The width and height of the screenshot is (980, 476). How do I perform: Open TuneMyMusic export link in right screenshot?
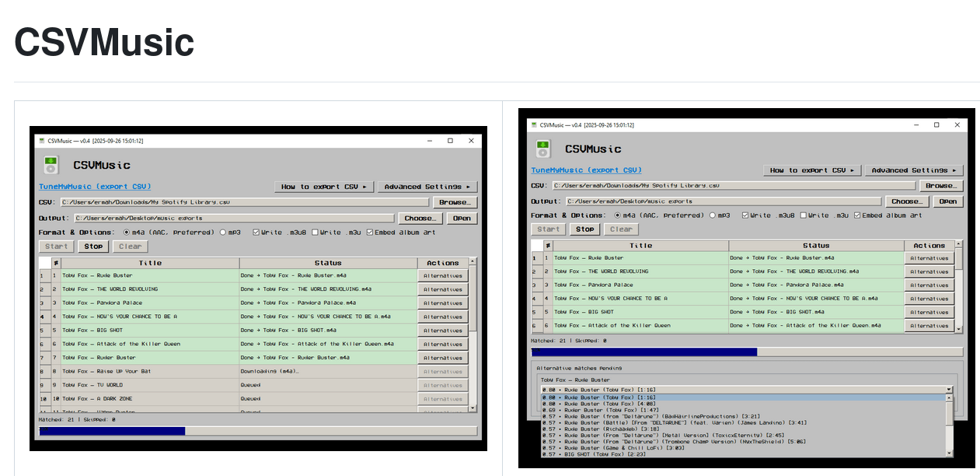(x=586, y=170)
